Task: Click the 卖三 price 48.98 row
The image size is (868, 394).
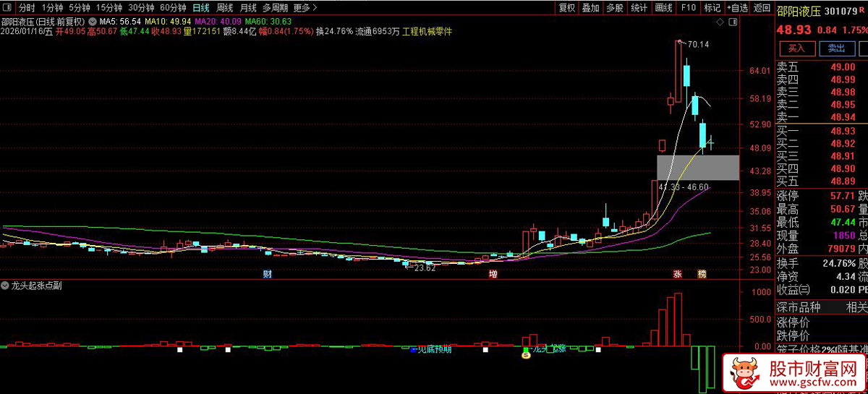Action: pyautogui.click(x=822, y=92)
